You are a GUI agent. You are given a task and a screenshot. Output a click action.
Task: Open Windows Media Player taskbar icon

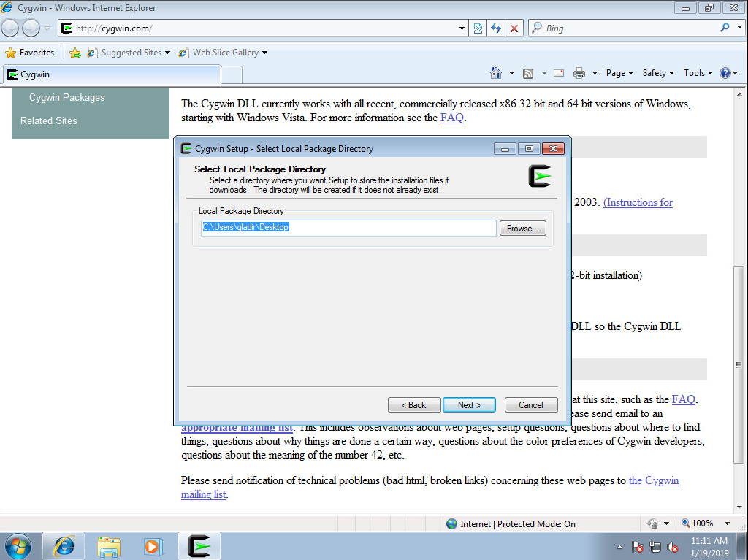pos(153,546)
